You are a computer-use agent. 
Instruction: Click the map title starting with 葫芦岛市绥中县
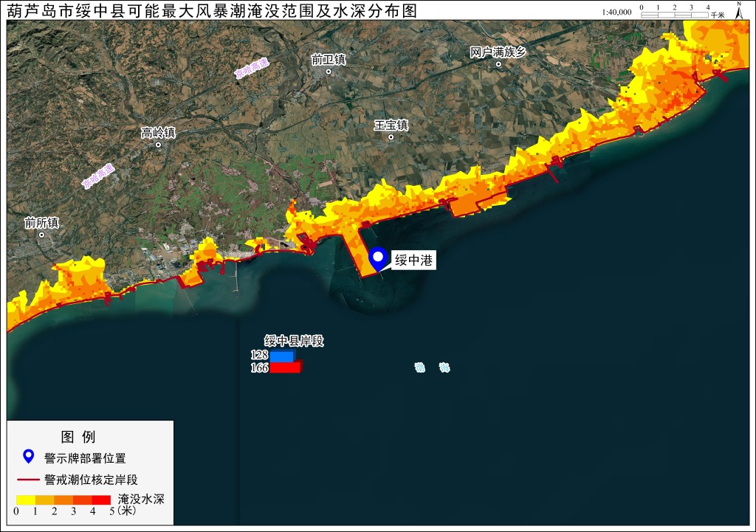click(x=212, y=10)
